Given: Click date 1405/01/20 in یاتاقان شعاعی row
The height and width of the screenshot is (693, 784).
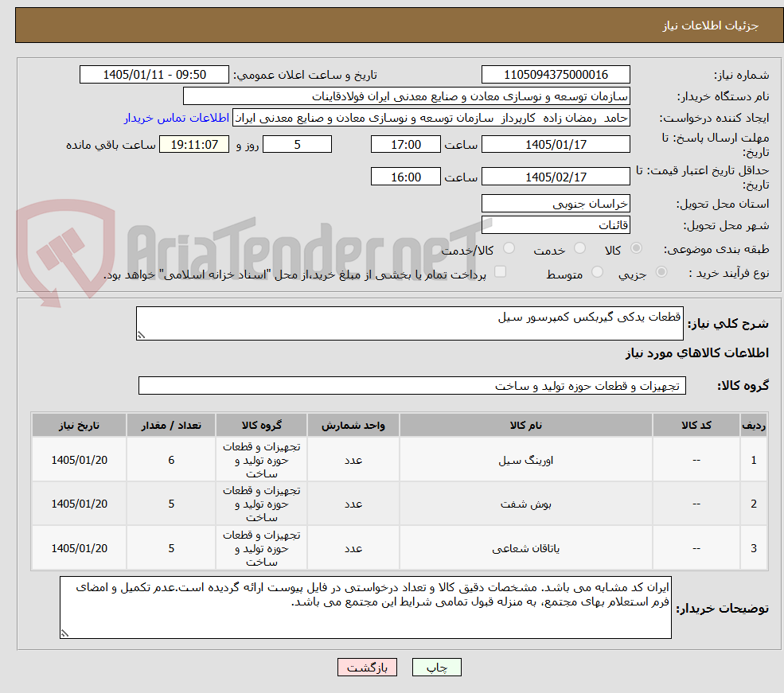Looking at the screenshot, I should pos(79,549).
